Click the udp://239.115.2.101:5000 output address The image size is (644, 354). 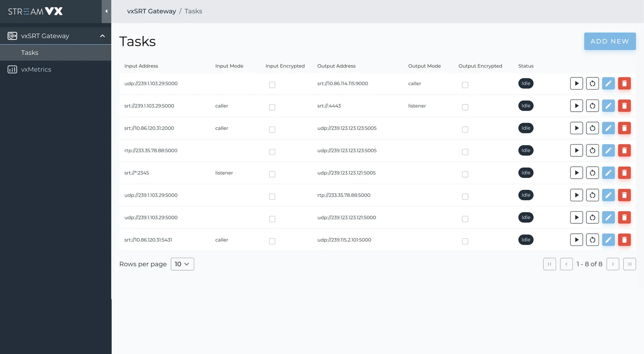pos(344,240)
